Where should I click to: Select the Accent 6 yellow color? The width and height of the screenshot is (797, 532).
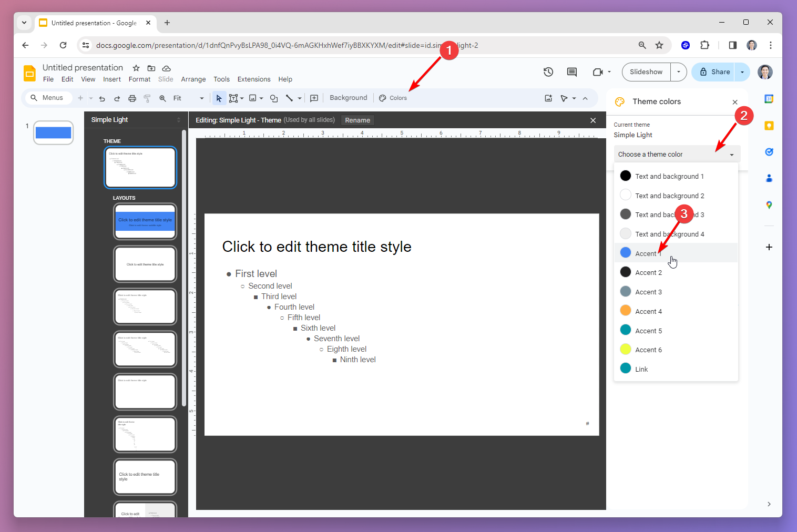[676, 350]
